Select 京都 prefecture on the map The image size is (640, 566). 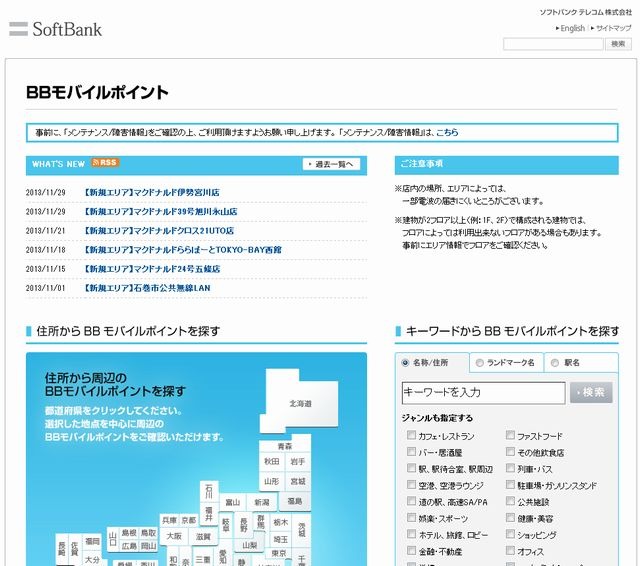(189, 520)
